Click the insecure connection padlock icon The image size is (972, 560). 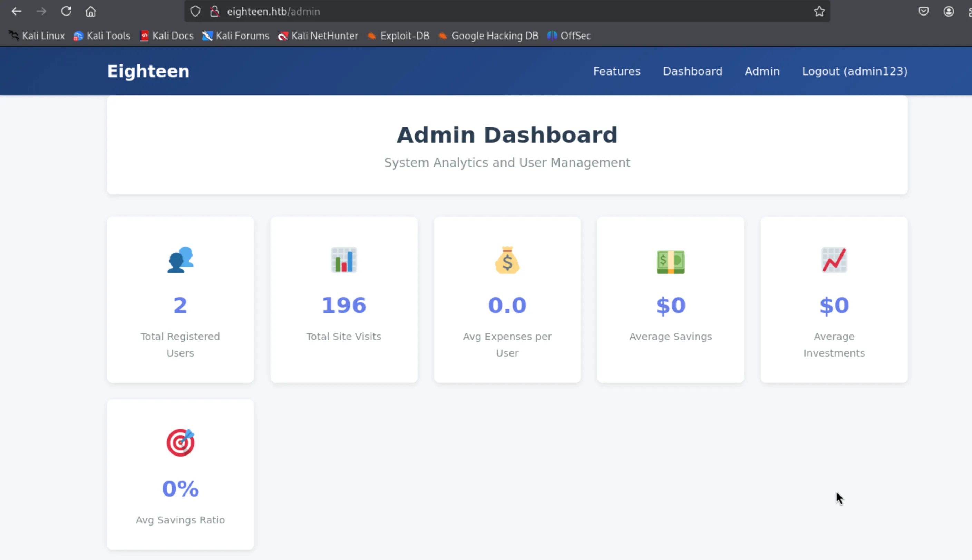215,11
